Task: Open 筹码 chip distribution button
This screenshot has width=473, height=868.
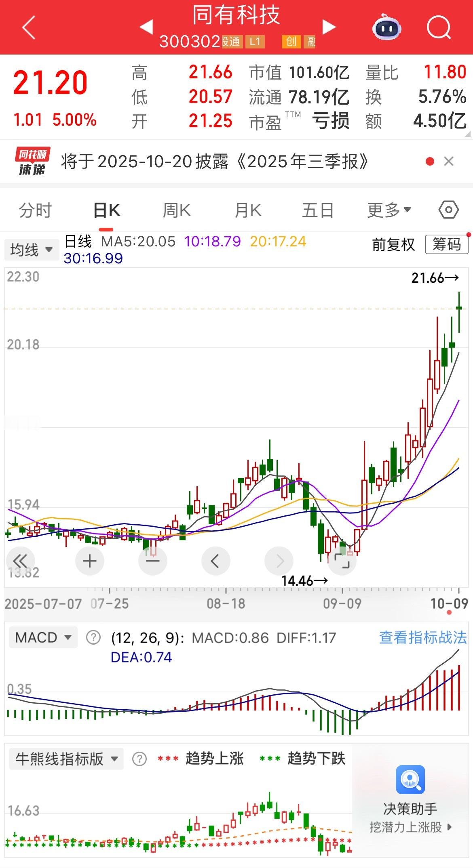Action: pyautogui.click(x=447, y=244)
